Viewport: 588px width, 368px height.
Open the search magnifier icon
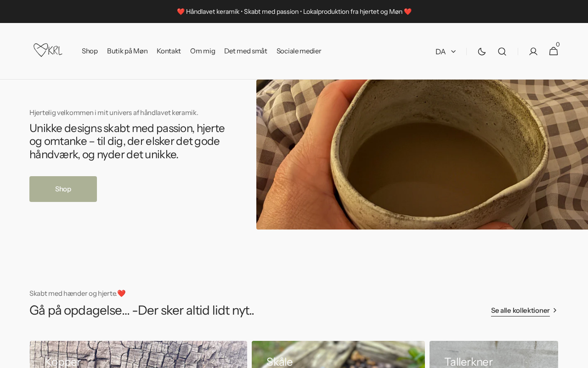[502, 52]
